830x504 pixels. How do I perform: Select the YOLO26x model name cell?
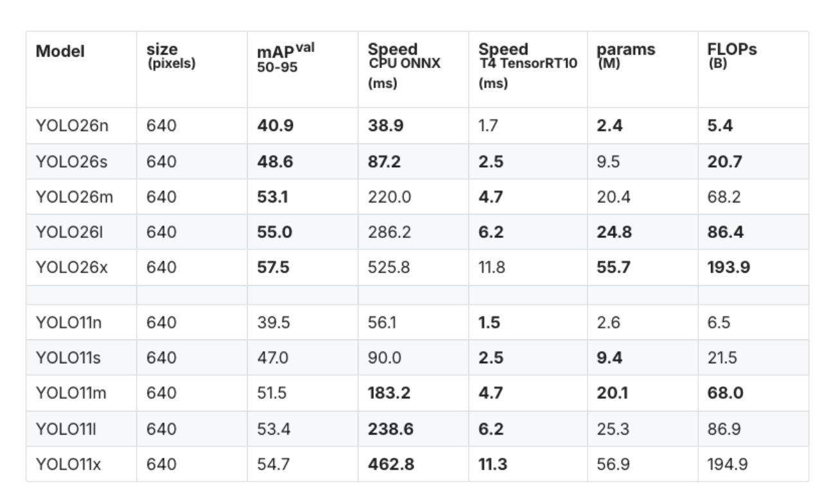[x=72, y=267]
